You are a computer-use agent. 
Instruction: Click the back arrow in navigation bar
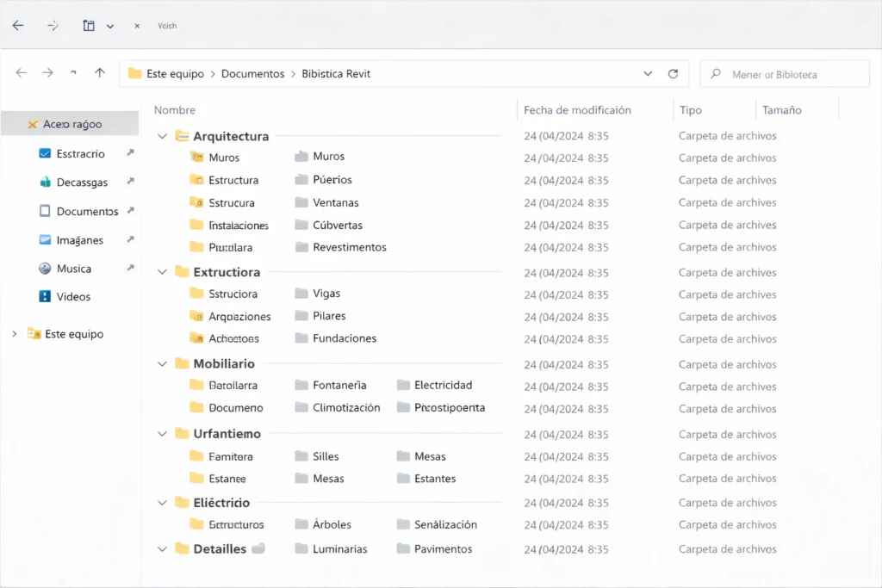pyautogui.click(x=22, y=74)
